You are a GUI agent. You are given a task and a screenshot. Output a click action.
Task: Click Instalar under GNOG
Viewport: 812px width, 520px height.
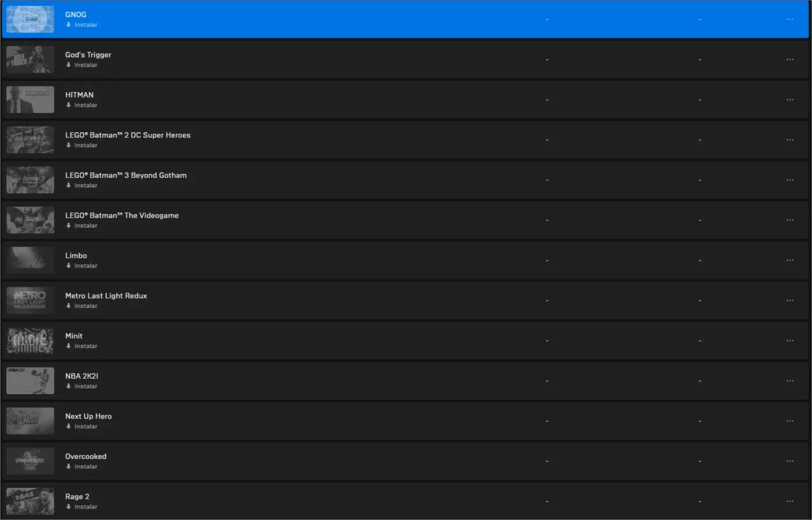tap(82, 25)
